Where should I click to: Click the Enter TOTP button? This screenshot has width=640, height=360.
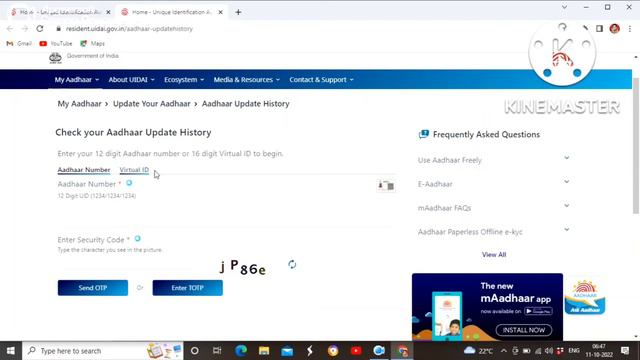click(x=188, y=288)
